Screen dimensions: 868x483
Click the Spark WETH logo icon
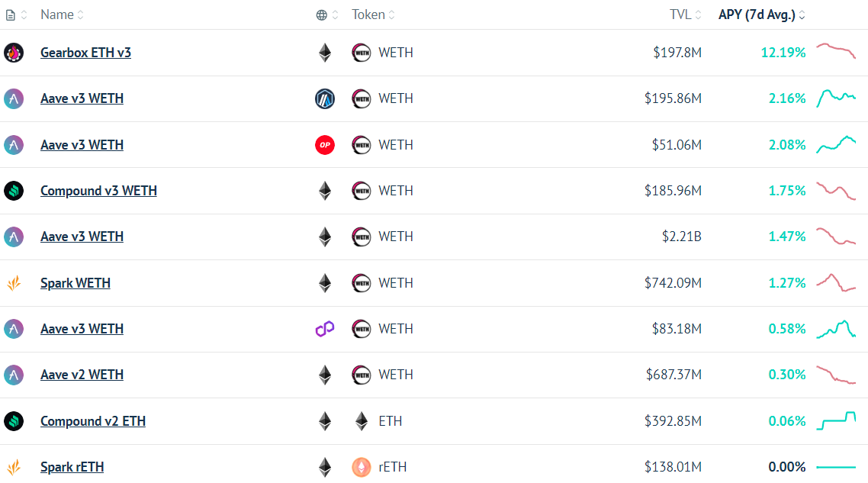tap(14, 283)
